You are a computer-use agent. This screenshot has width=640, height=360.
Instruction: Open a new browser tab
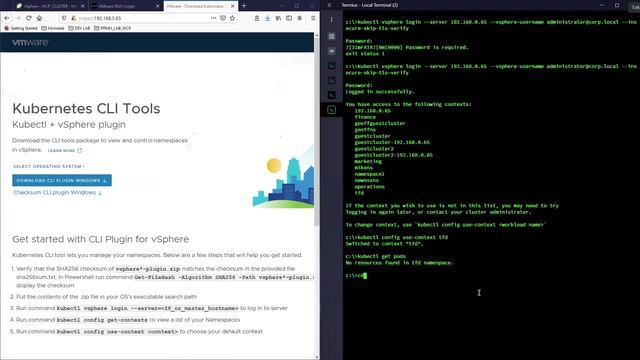coord(244,6)
